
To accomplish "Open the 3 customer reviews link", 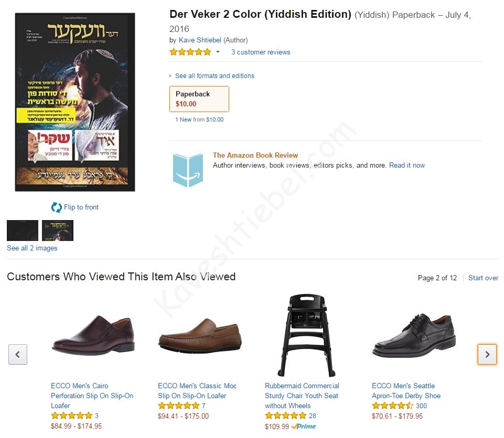I will pos(261,52).
